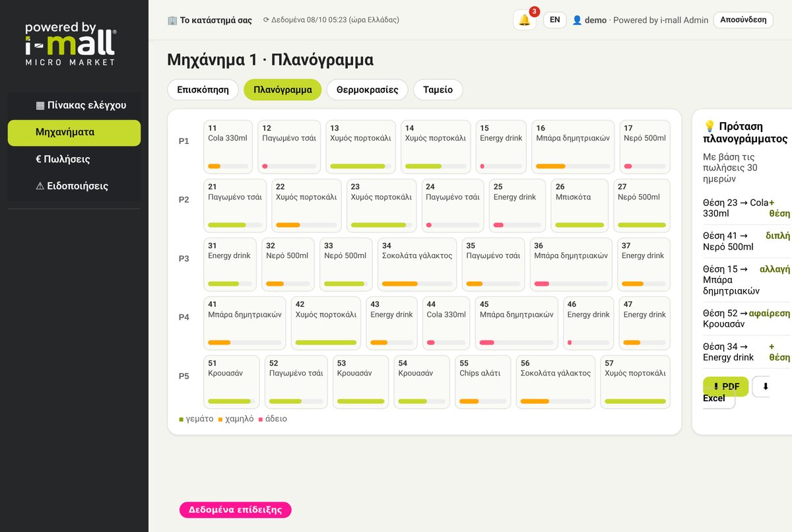This screenshot has height=532, width=792.
Task: Open slot 15 Energy drink card
Action: [501, 147]
